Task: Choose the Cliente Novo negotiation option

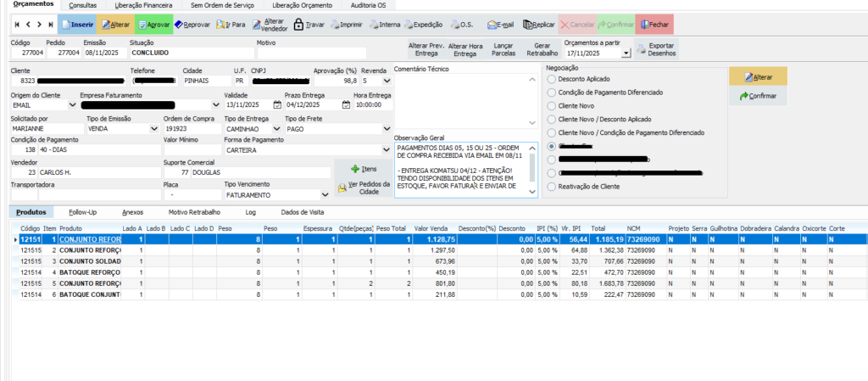Action: coord(554,105)
